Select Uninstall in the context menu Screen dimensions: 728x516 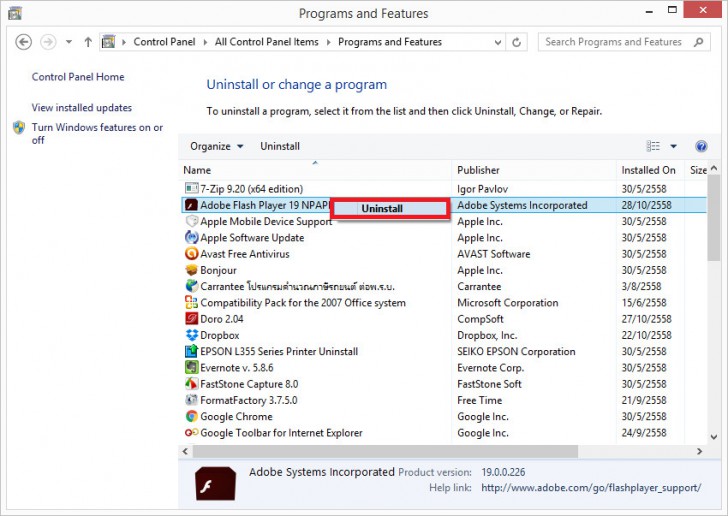point(390,208)
